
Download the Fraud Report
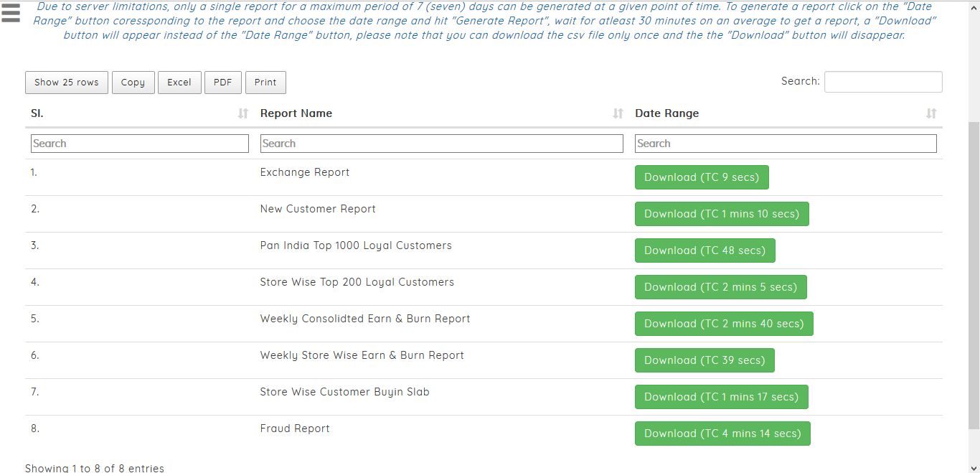click(722, 434)
